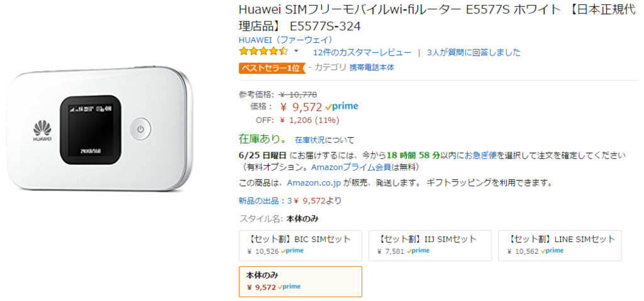Viewport: 644px width, 301px height.
Task: Expand the rating breakdown dropdown arrow
Action: tap(297, 52)
